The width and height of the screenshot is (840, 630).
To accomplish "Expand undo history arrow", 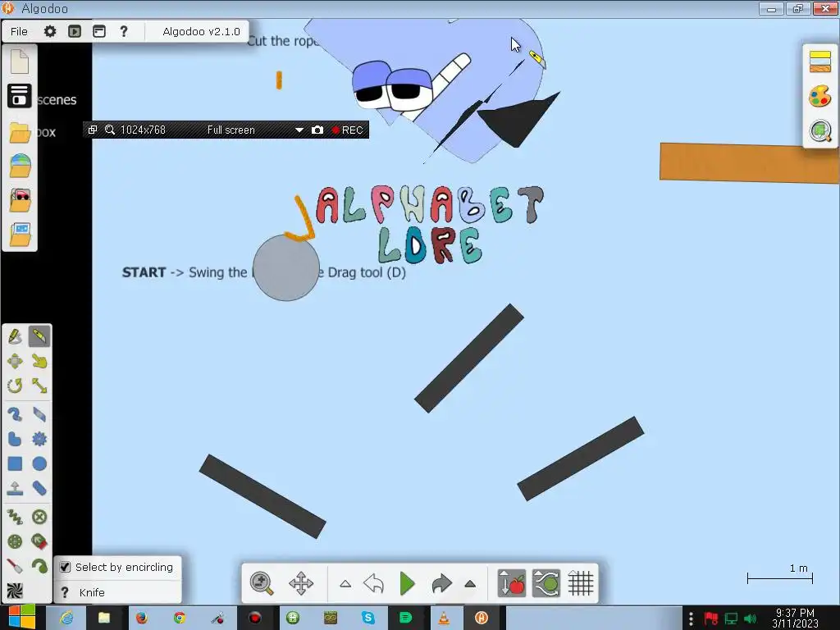I will pyautogui.click(x=345, y=584).
